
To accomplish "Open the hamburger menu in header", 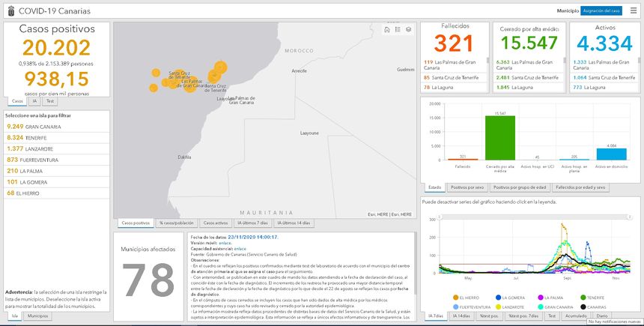I will (633, 10).
